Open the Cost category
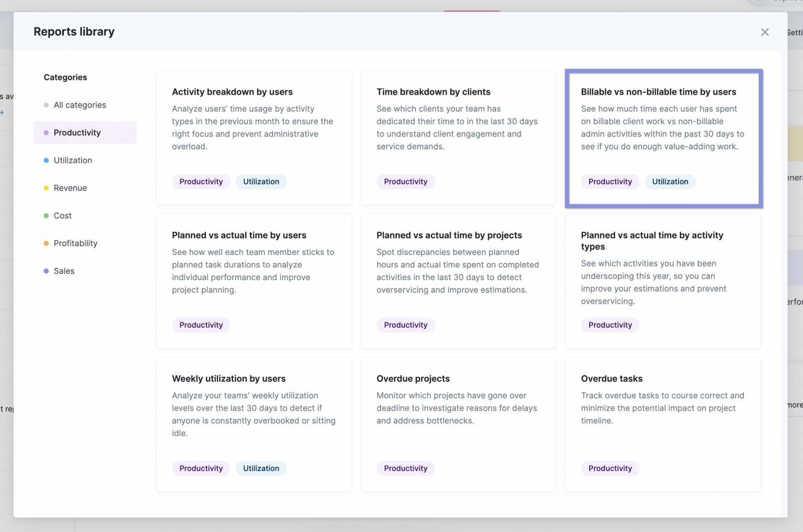The width and height of the screenshot is (803, 532). (x=62, y=216)
